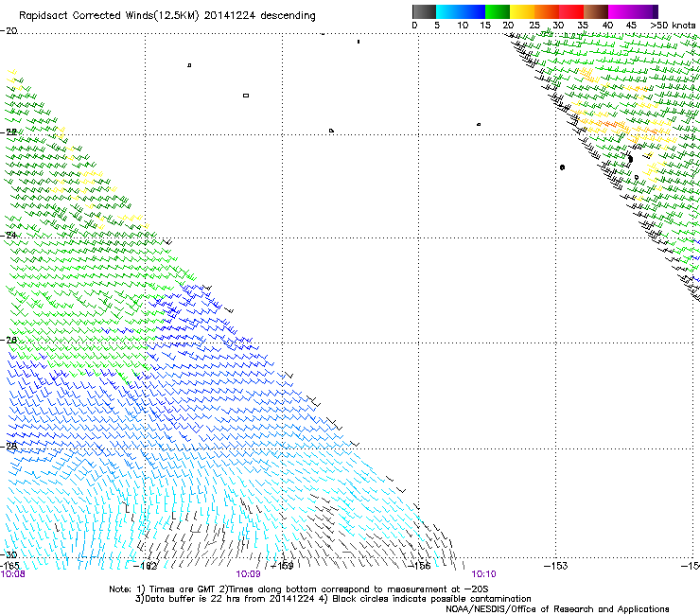Click the 10:08 time label

13,574
